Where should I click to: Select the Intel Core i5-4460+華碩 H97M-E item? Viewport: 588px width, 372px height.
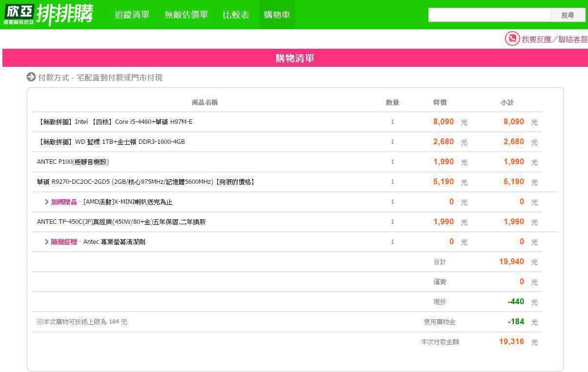(115, 122)
